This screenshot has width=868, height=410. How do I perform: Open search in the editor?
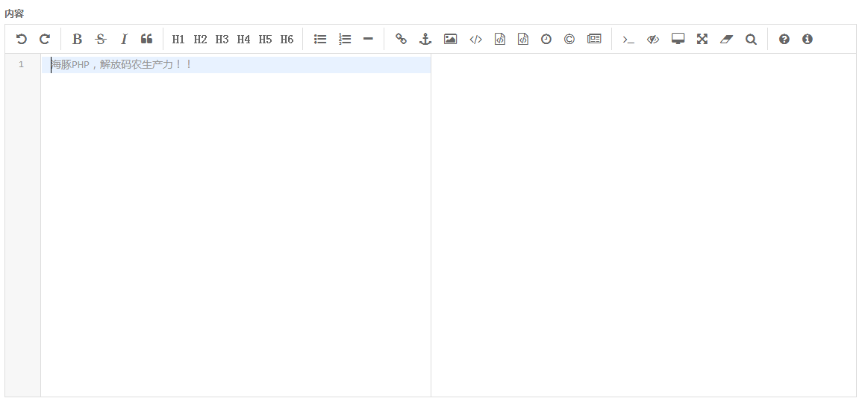pos(751,39)
